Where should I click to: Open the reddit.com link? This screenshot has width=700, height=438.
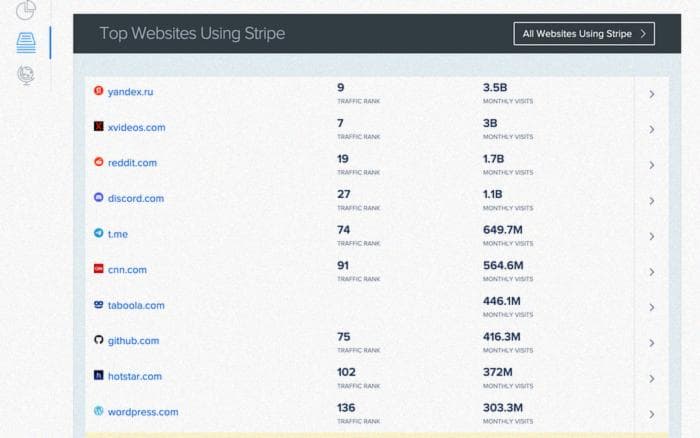point(132,163)
